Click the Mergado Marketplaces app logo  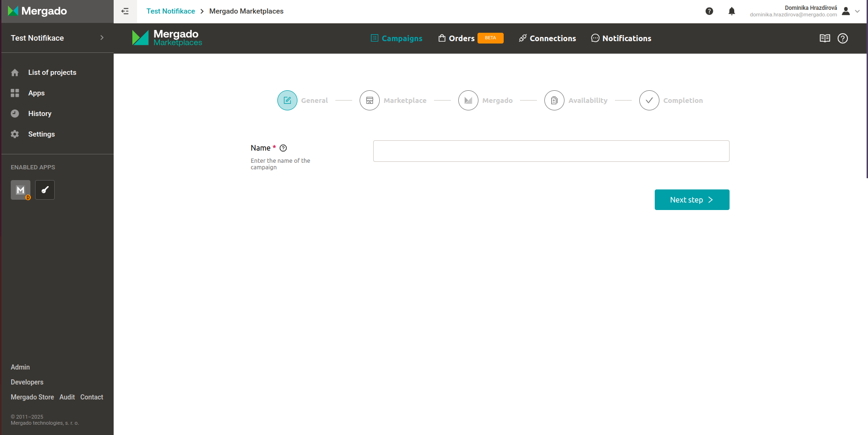[x=167, y=38]
